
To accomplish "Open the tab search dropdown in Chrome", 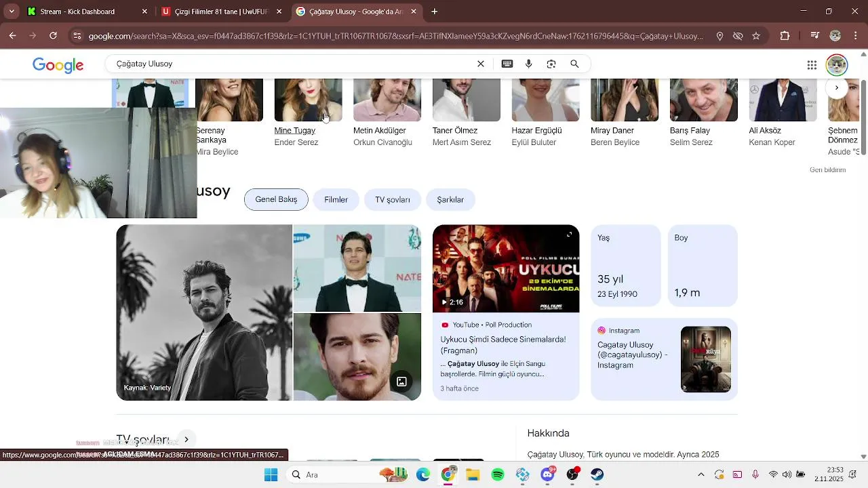I will [12, 12].
